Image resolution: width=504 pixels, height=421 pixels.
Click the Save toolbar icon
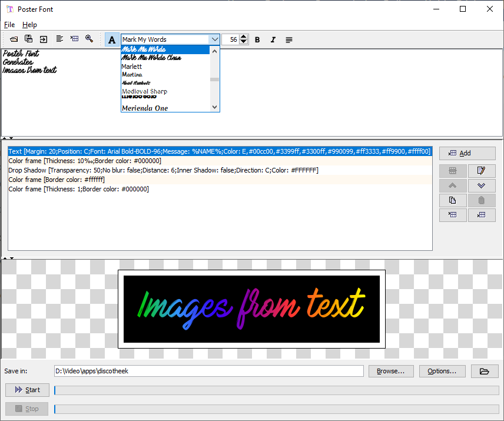(28, 39)
